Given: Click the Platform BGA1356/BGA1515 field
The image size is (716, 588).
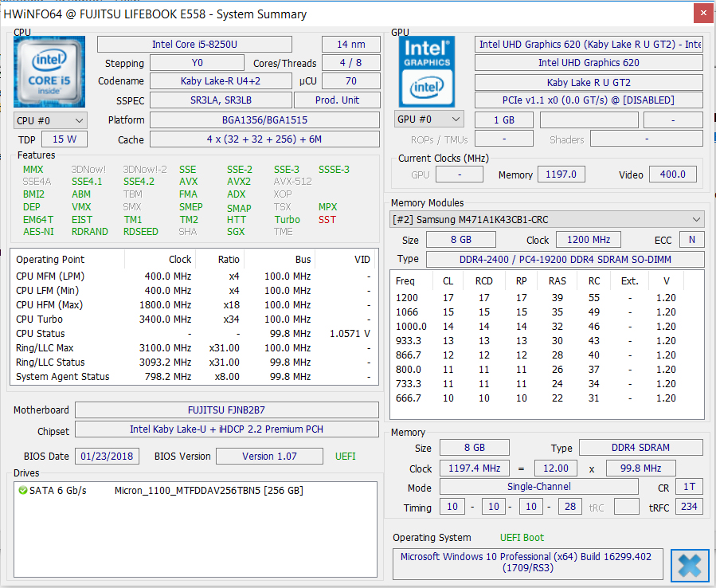Looking at the screenshot, I should [x=265, y=120].
